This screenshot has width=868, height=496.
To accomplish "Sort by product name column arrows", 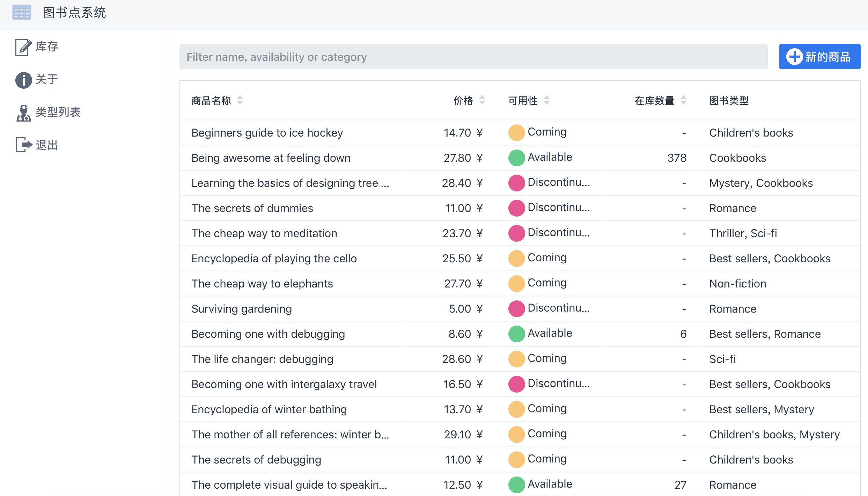I will click(240, 100).
